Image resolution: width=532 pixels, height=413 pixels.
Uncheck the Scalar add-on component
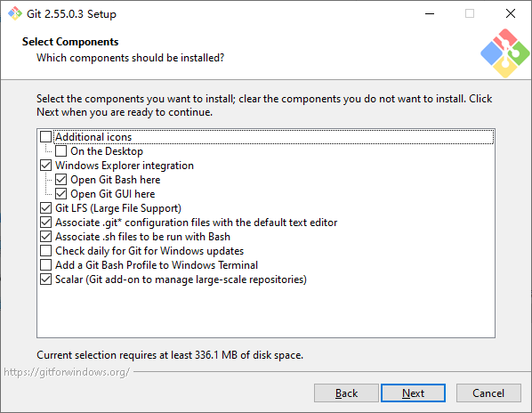[x=45, y=279]
